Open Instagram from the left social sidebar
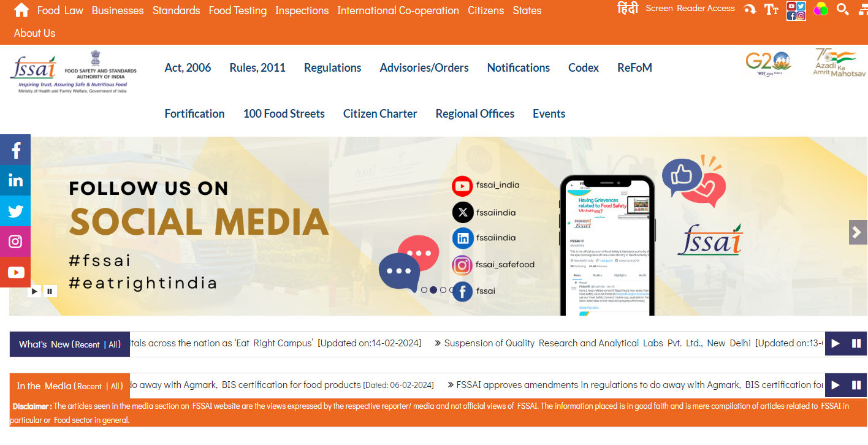The height and width of the screenshot is (445, 868). coord(15,242)
